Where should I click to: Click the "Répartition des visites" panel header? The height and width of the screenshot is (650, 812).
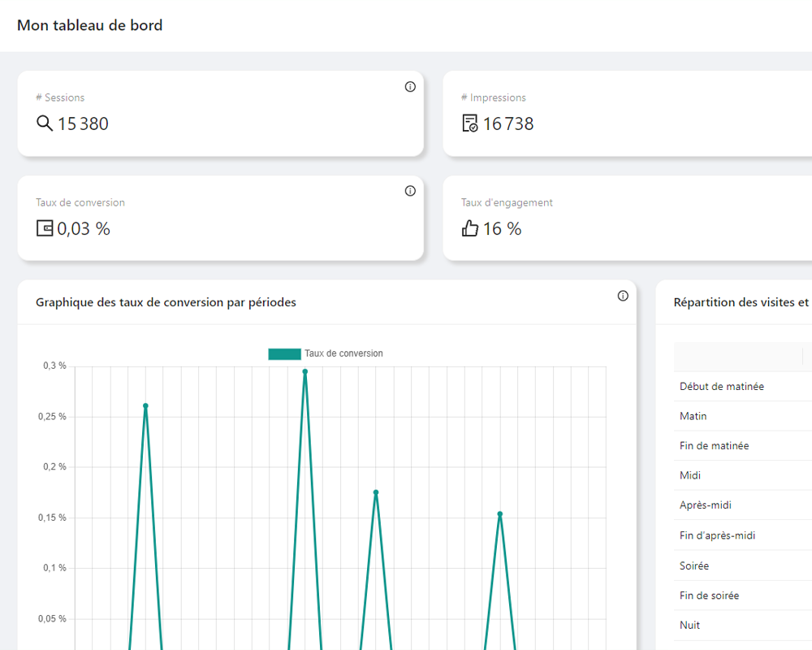tap(741, 302)
